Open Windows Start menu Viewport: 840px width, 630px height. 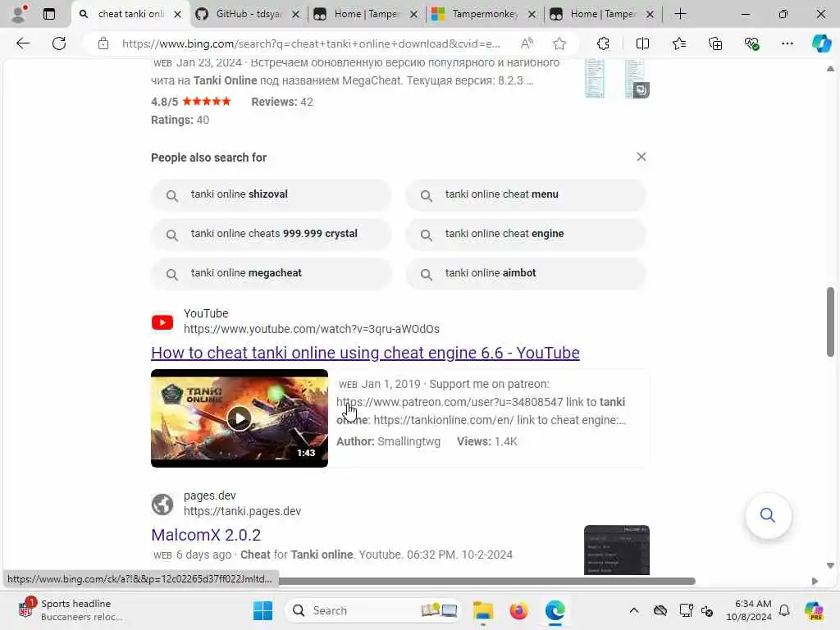point(262,610)
